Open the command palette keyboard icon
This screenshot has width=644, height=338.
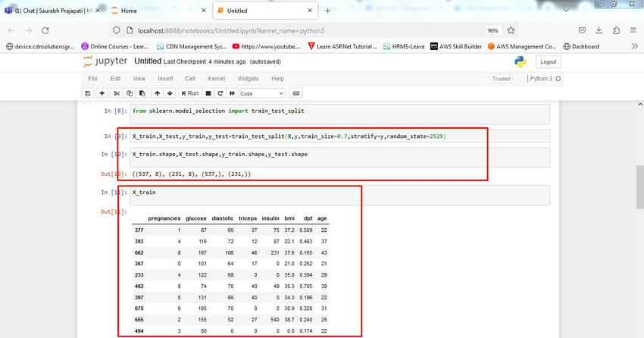(295, 93)
